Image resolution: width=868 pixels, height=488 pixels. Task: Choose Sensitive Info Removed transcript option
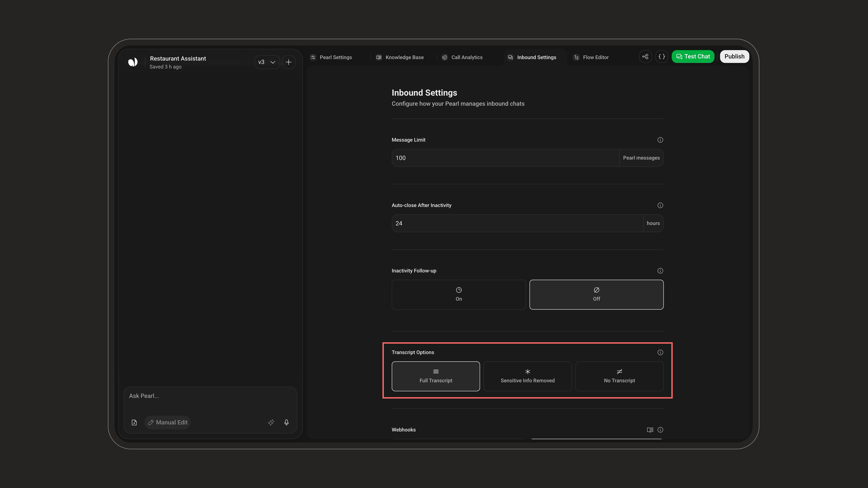(x=527, y=376)
